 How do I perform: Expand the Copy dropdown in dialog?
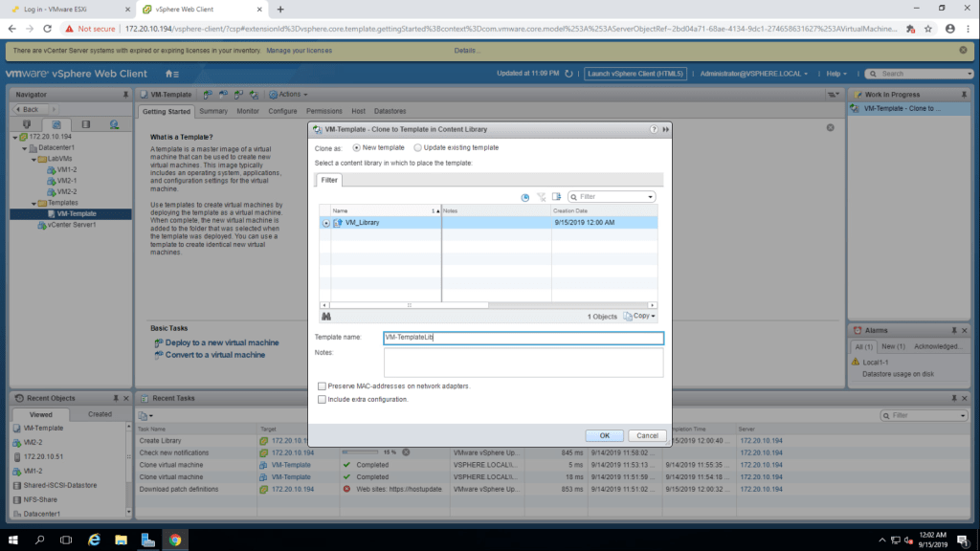(x=640, y=316)
